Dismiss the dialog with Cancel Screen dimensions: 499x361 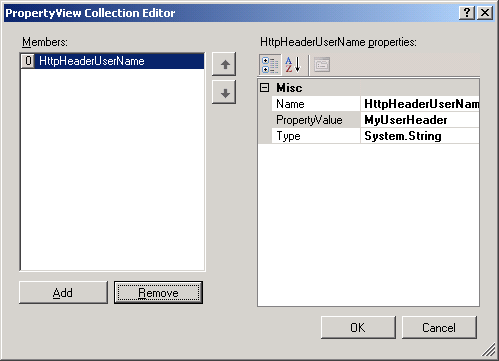pyautogui.click(x=439, y=328)
